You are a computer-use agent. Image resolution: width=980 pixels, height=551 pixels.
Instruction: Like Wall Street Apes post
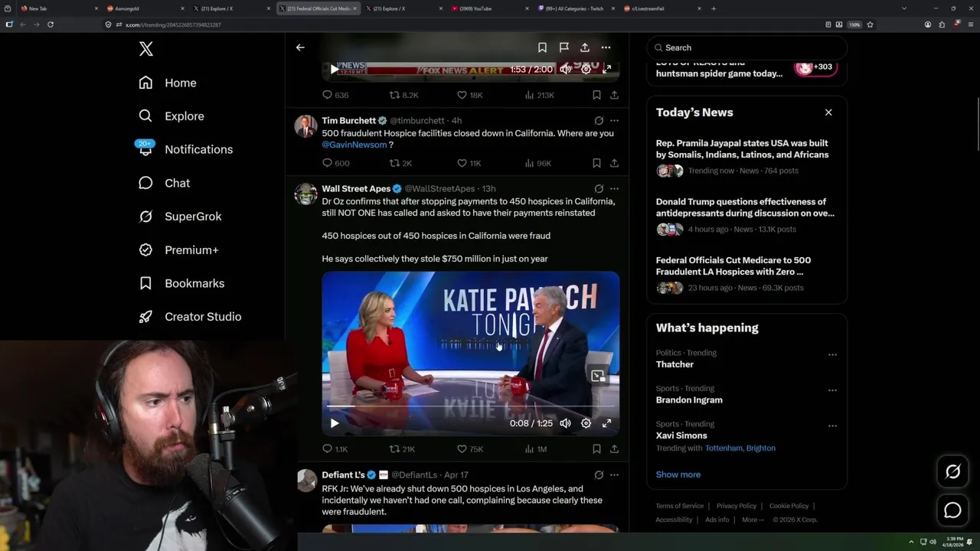click(x=469, y=449)
